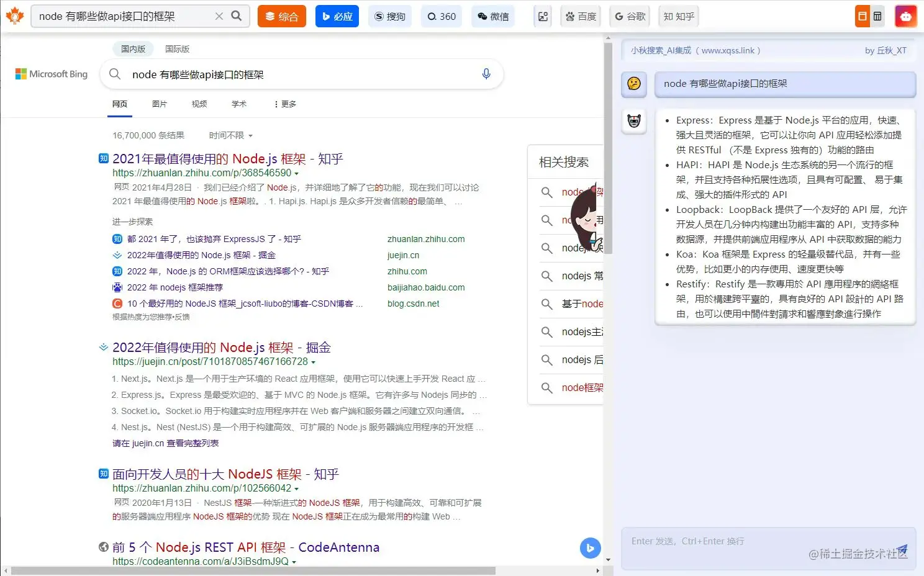
Task: Switch to the 图片 results tab
Action: pos(160,104)
